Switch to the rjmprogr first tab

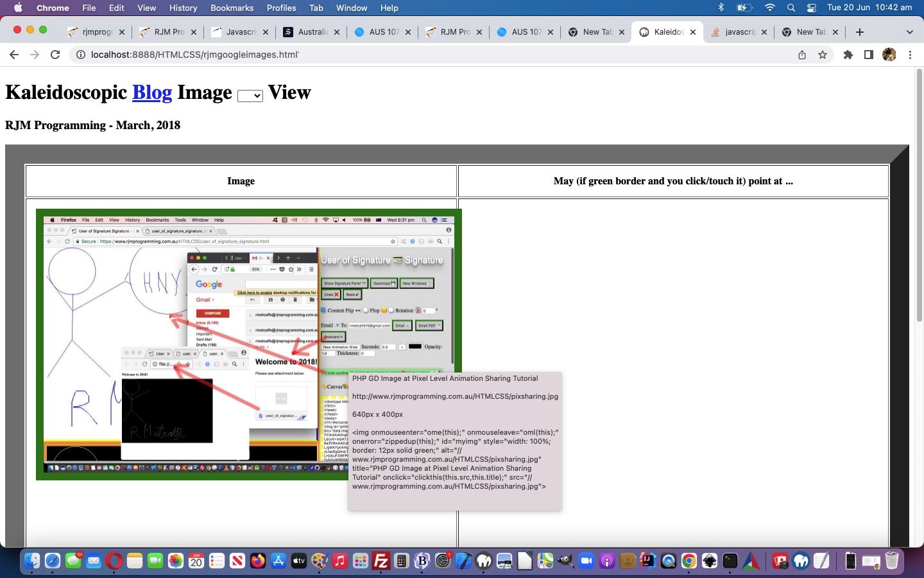pyautogui.click(x=96, y=31)
